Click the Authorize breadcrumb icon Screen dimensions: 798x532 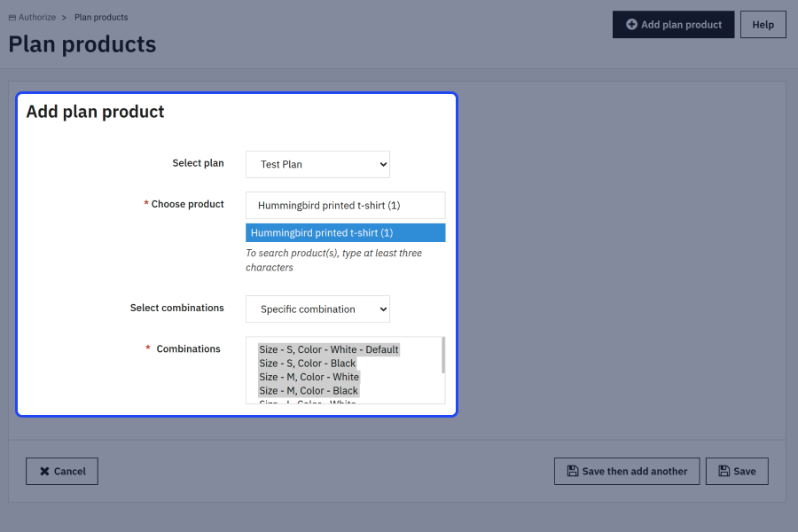[x=12, y=18]
